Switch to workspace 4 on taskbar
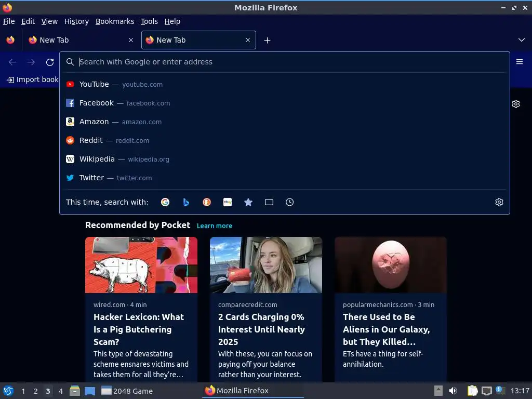 [61, 391]
